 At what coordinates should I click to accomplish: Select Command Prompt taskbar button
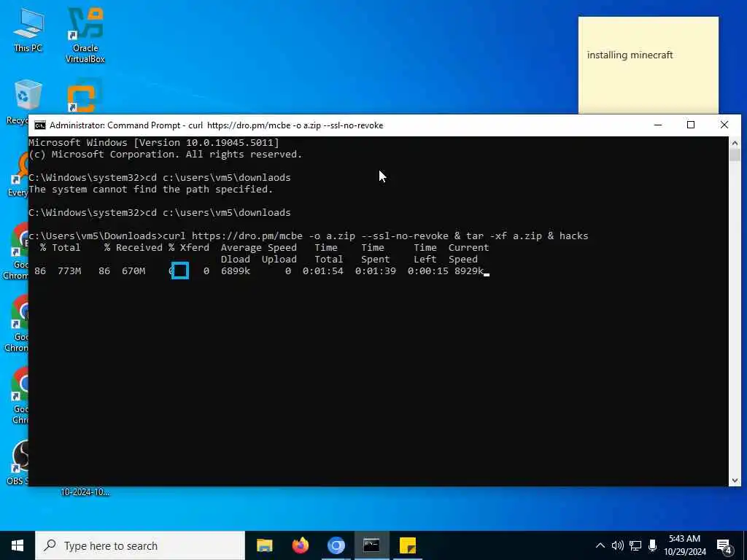point(371,545)
